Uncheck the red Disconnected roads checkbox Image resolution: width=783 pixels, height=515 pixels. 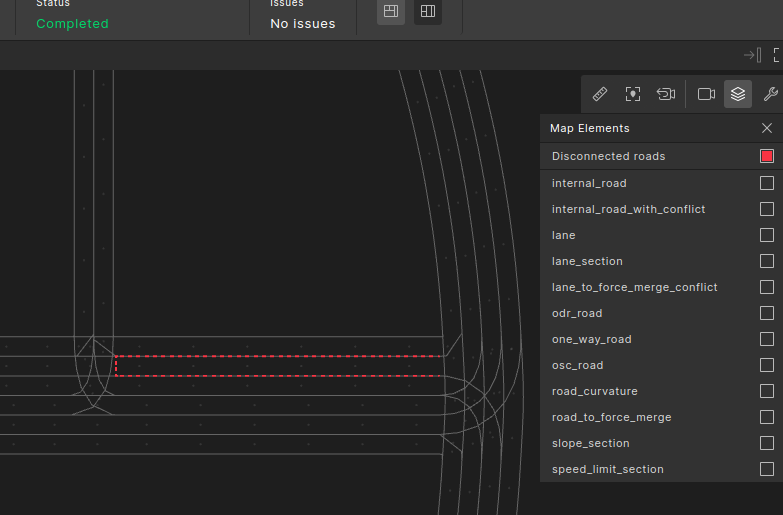pos(767,156)
